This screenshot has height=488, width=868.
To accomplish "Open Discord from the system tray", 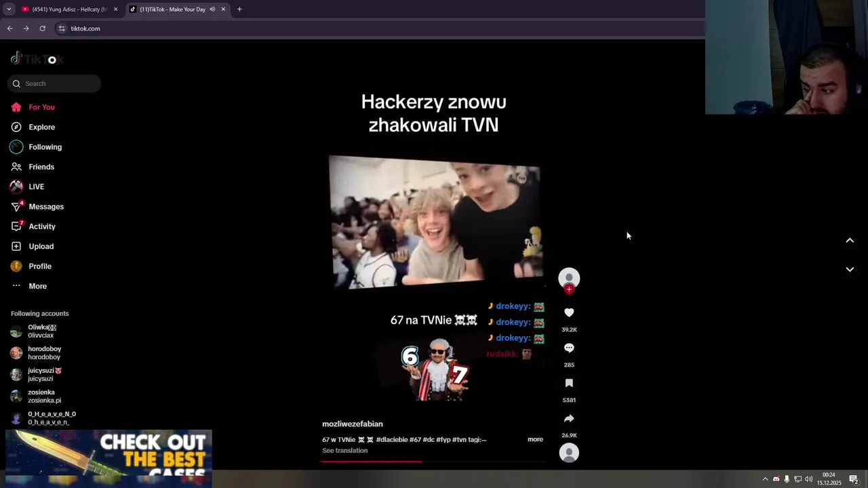I will (x=776, y=479).
